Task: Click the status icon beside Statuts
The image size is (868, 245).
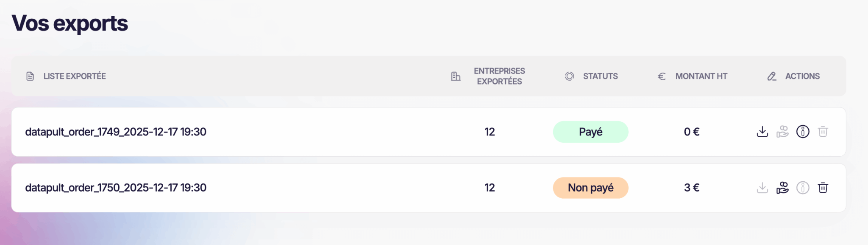Action: 570,76
